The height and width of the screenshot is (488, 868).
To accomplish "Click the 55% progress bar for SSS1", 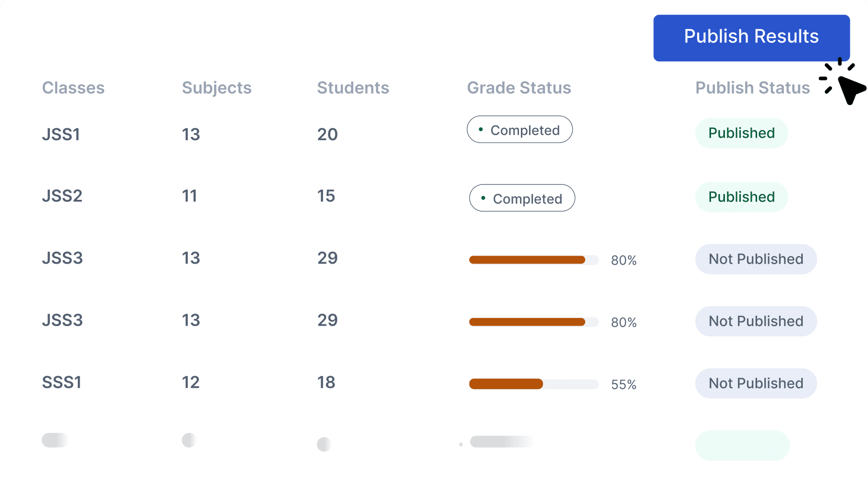I will (x=534, y=384).
